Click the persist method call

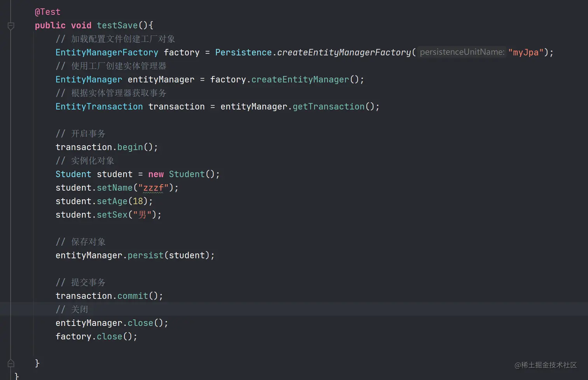point(145,255)
